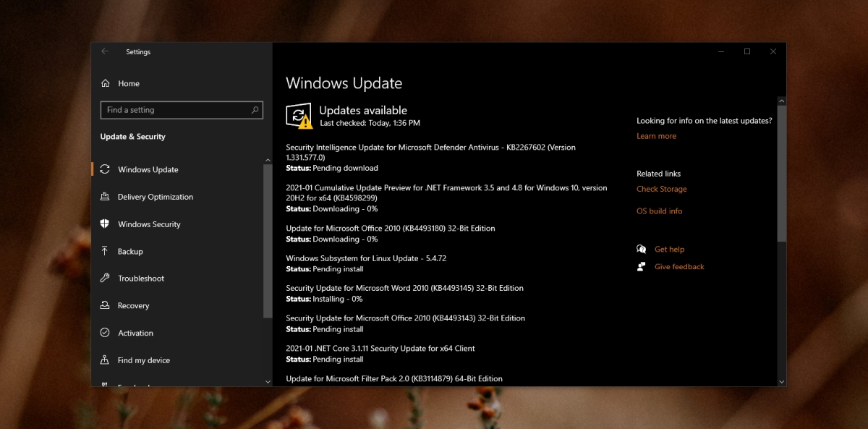The height and width of the screenshot is (429, 868).
Task: Click the sidebar scrollbar thumb
Action: click(x=268, y=241)
